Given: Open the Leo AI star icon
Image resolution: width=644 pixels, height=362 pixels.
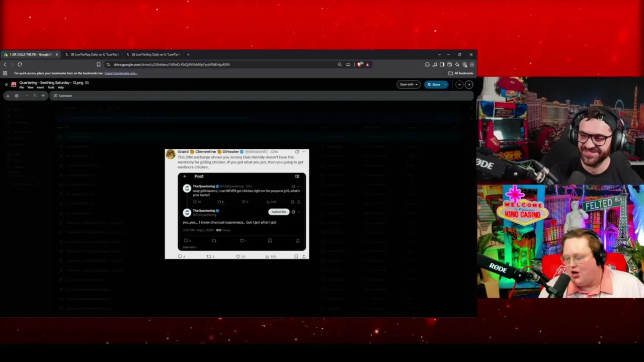Looking at the screenshot, I should (457, 64).
